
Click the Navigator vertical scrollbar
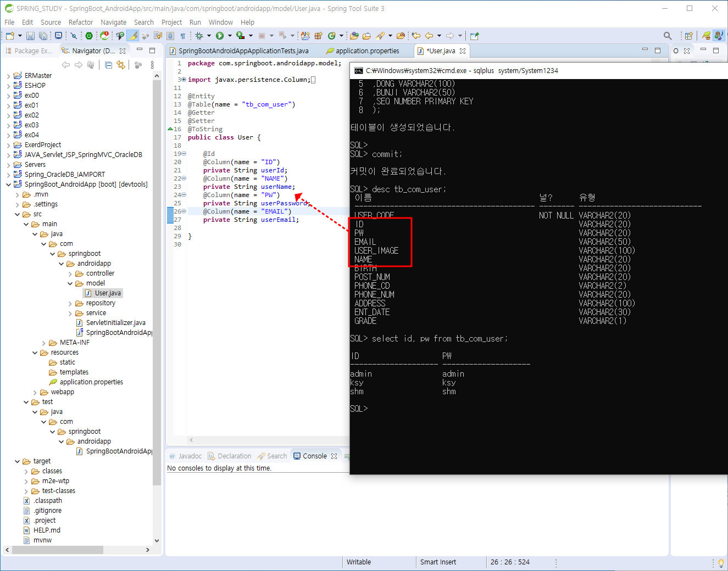click(x=157, y=282)
